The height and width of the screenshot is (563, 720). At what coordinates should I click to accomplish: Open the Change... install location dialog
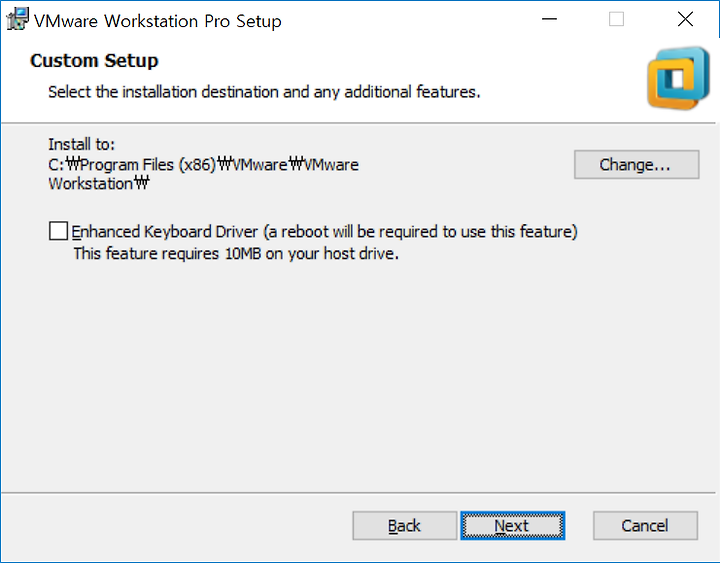point(636,164)
